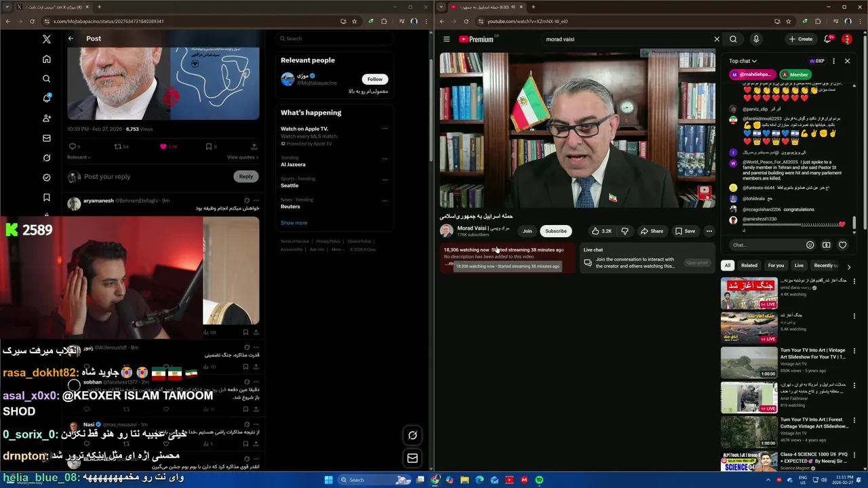Expand the Top chat dropdown
This screenshot has width=868, height=488.
tap(743, 61)
